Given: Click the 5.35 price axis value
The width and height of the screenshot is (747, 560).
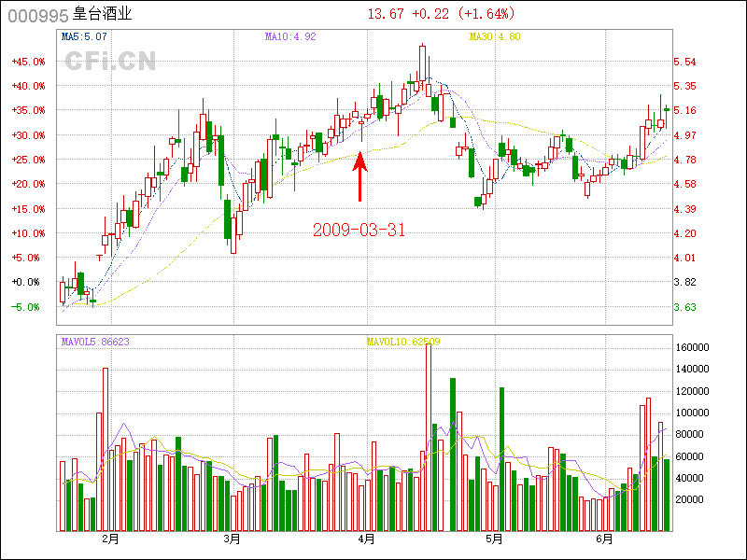Looking at the screenshot, I should point(684,86).
